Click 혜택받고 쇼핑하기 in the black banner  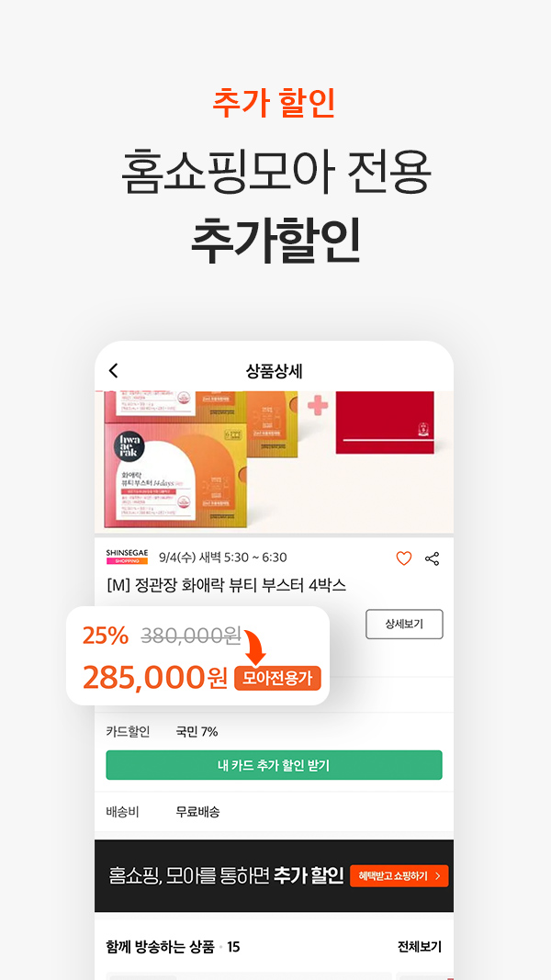[x=399, y=875]
